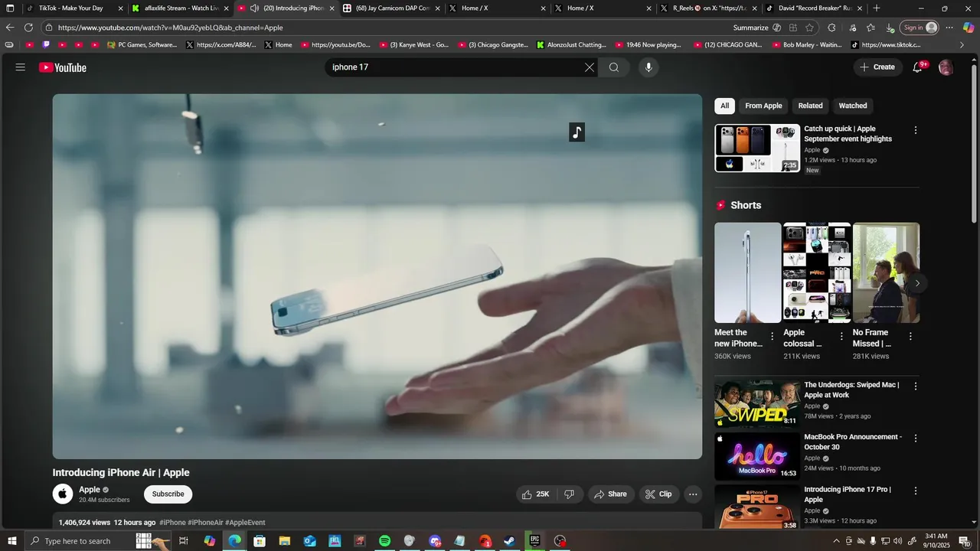Open Apple channel avatar
The width and height of the screenshot is (980, 551).
coord(63,494)
